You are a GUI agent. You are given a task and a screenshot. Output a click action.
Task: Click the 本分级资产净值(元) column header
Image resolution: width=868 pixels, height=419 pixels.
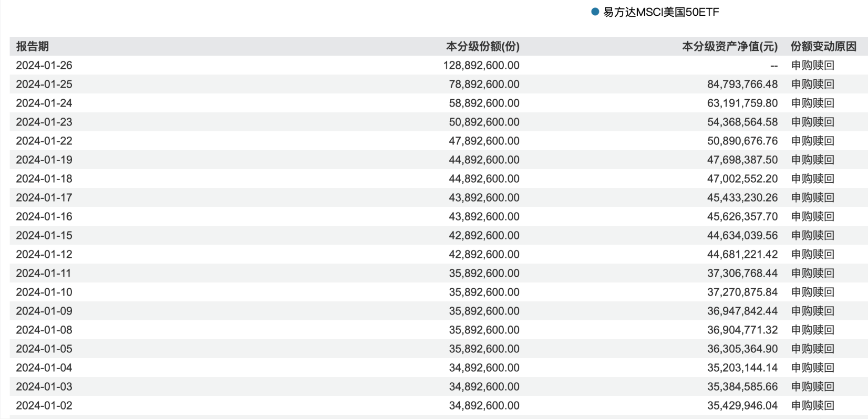pyautogui.click(x=729, y=46)
